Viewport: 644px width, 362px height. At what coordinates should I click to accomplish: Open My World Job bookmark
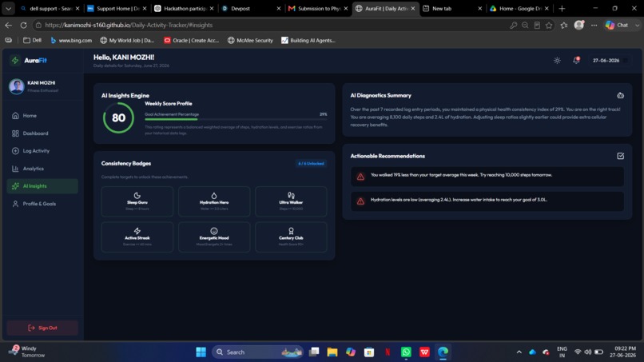click(x=127, y=40)
